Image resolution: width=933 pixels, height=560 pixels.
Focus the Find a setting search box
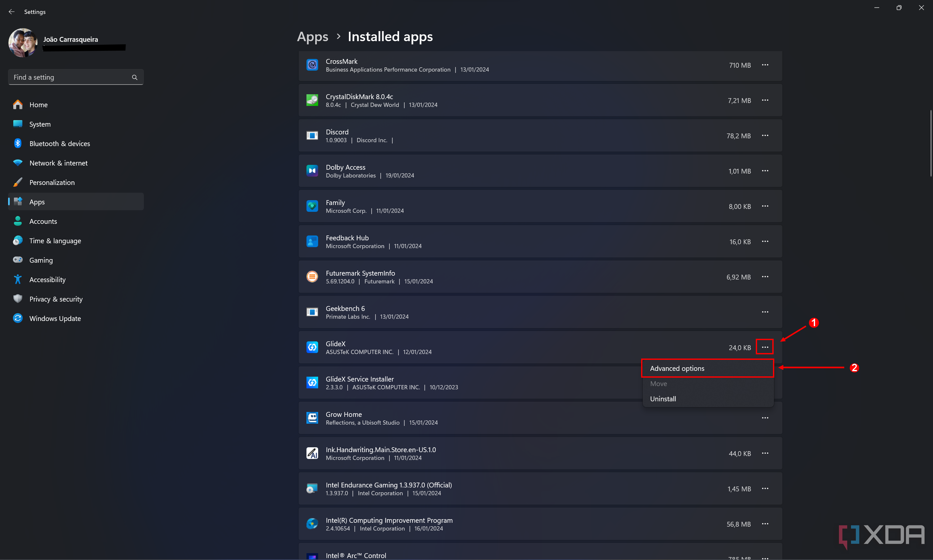[75, 77]
